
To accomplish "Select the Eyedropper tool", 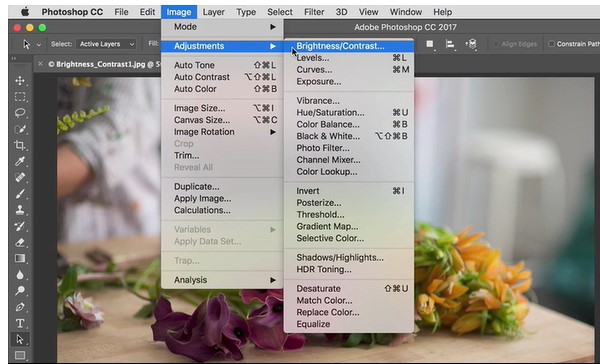I will click(x=20, y=161).
